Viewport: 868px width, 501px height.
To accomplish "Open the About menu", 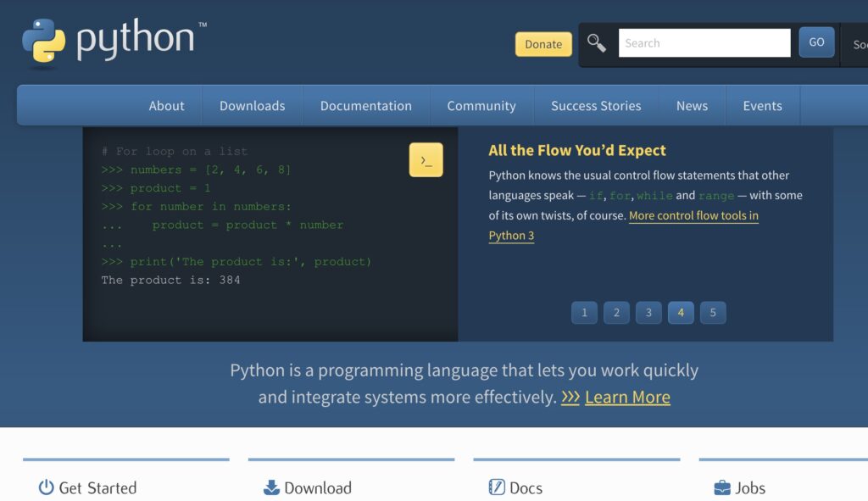I will coord(167,106).
